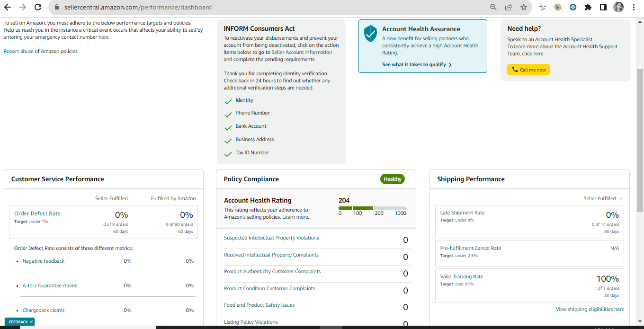
Task: Reload the page with the refresh icon
Action: pos(38,7)
